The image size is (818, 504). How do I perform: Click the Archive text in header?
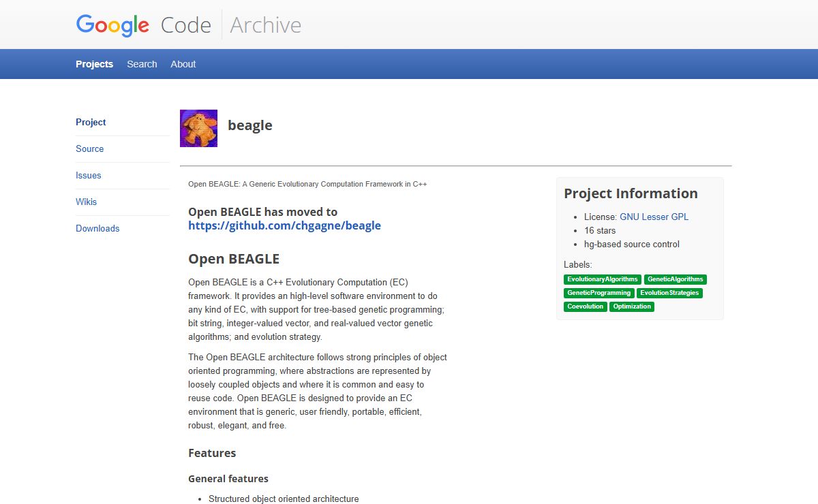pyautogui.click(x=265, y=25)
